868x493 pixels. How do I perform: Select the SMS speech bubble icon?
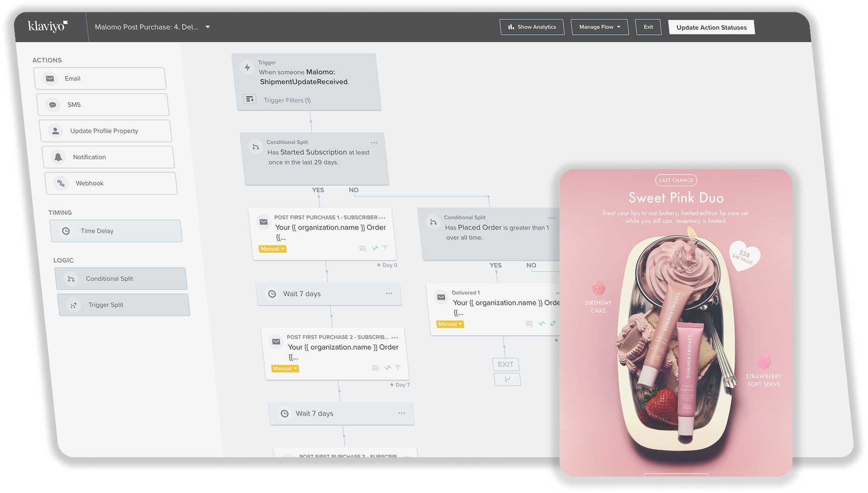52,105
